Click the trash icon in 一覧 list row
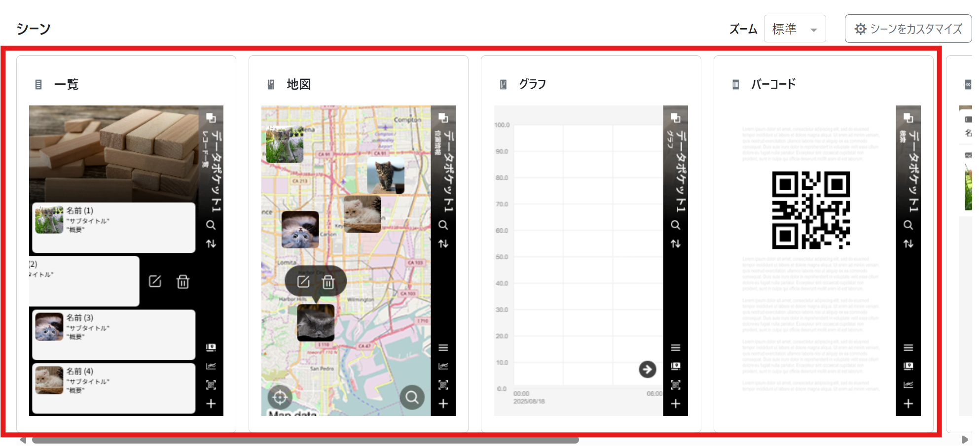The image size is (980, 447). (x=183, y=281)
